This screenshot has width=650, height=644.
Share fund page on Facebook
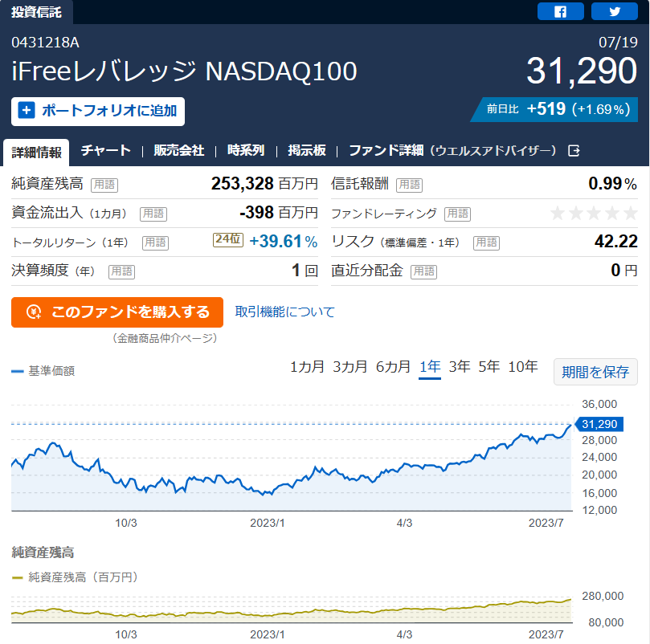pos(561,11)
